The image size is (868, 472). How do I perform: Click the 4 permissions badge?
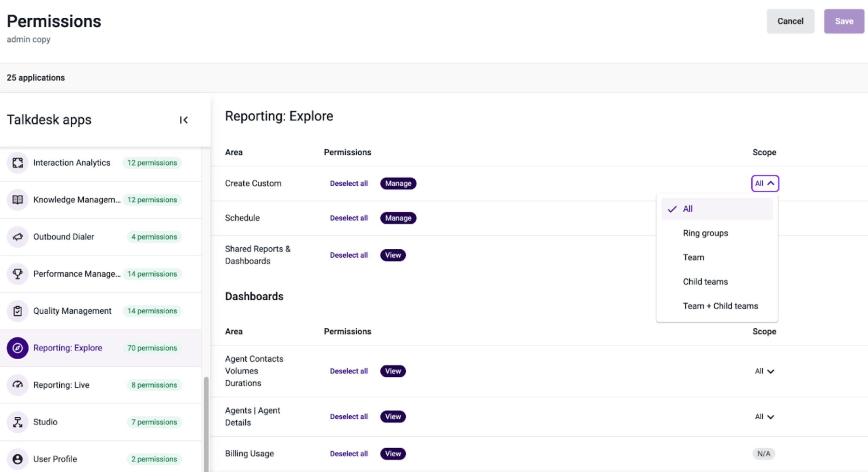[154, 237]
